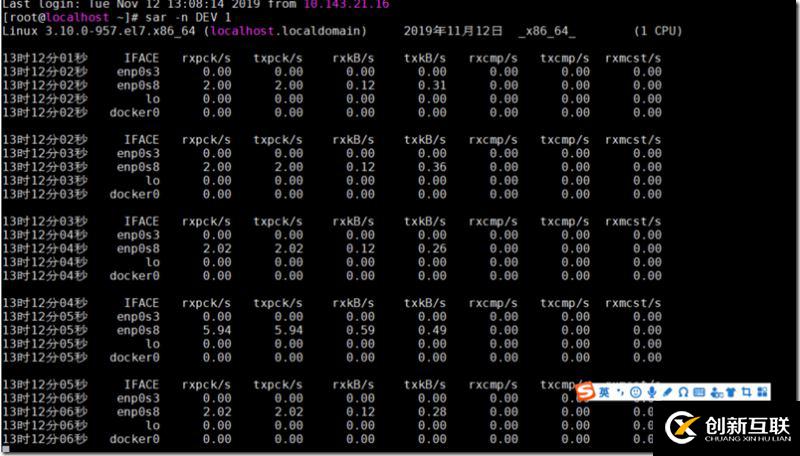Viewport: 800px width, 456px height.
Task: Click the terminal cursor block at the bottom
Action: (6, 450)
